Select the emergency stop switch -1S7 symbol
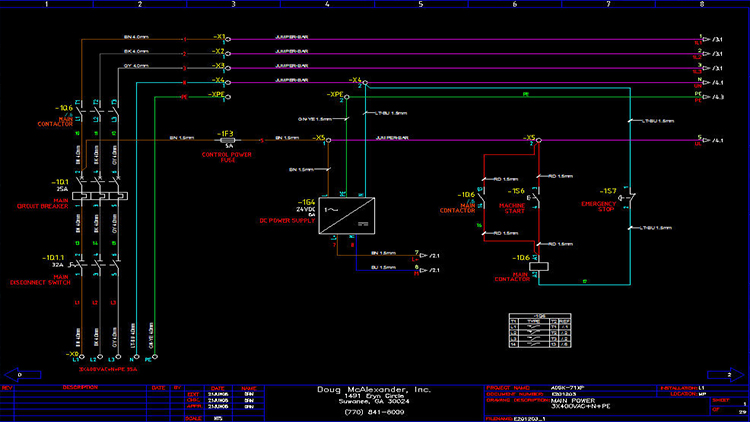This screenshot has height=422, width=750. pos(631,197)
